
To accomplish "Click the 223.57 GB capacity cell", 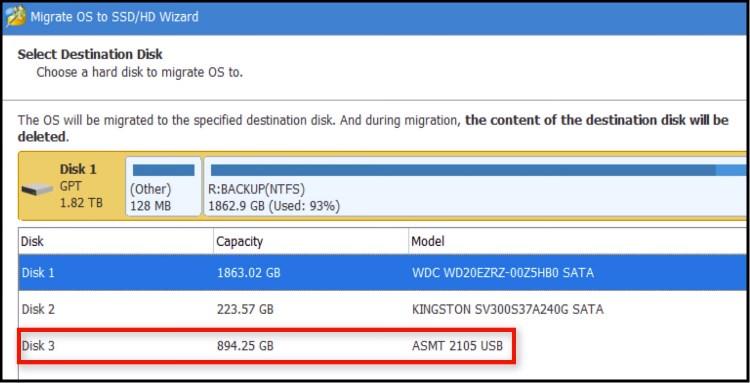I will pyautogui.click(x=245, y=309).
